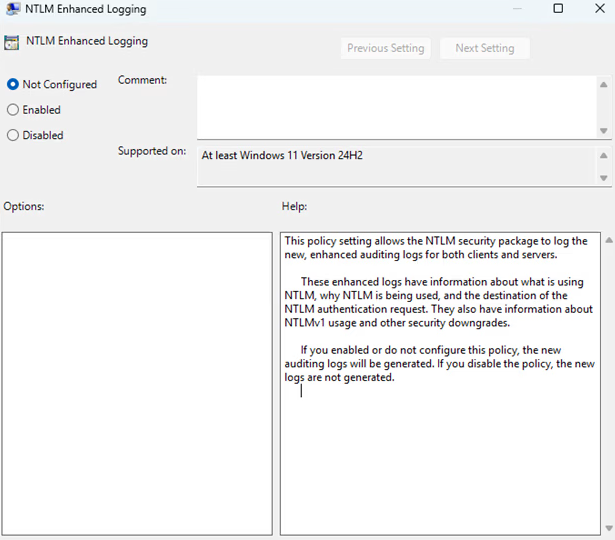
Task: Click the title bar policy editor icon
Action: pos(12,9)
